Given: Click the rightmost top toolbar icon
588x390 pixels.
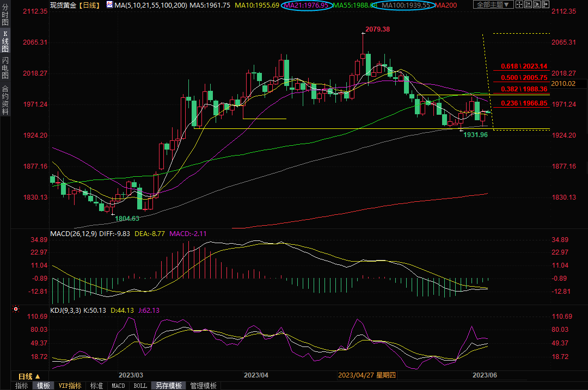Looking at the screenshot, I should [546, 5].
